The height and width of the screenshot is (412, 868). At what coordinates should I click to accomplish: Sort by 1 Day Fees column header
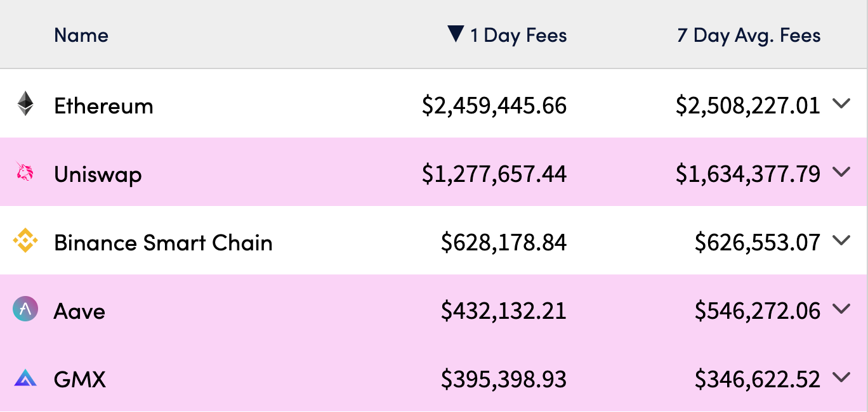pos(518,35)
